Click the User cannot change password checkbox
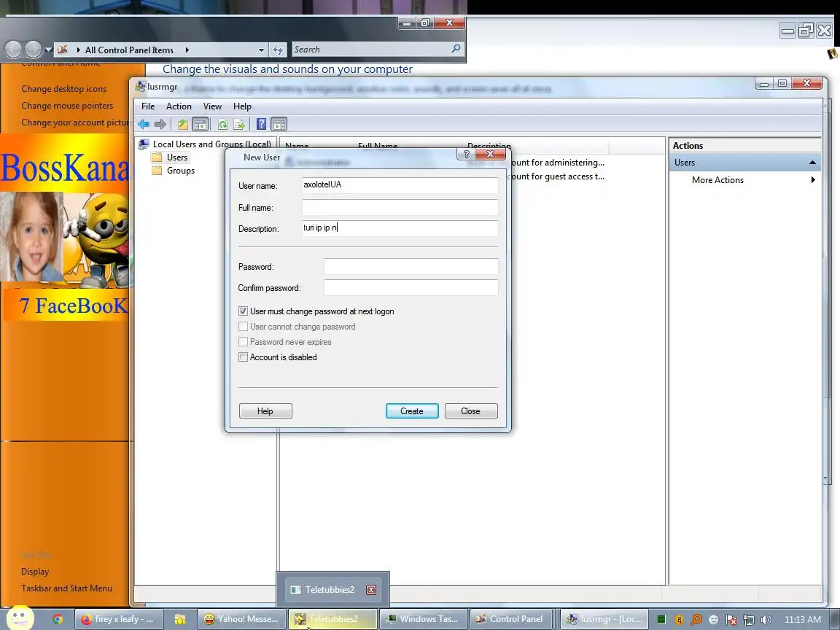This screenshot has height=630, width=840. tap(244, 327)
